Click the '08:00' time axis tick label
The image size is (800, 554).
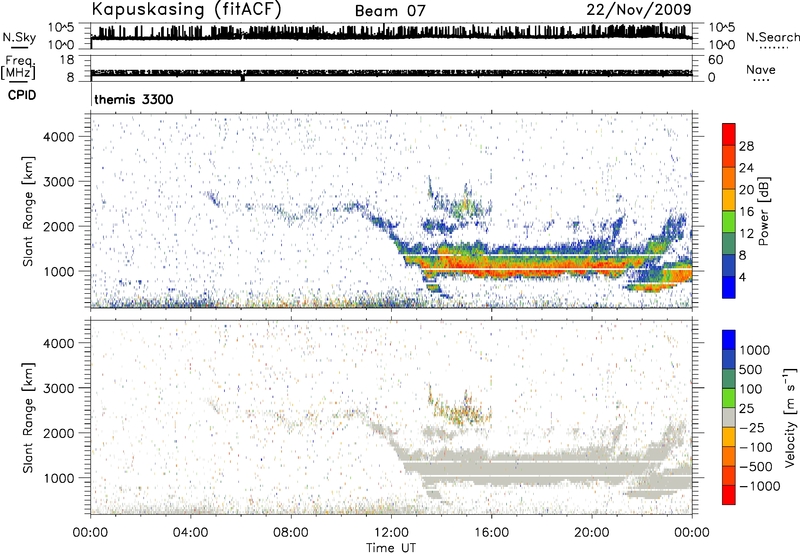click(291, 532)
